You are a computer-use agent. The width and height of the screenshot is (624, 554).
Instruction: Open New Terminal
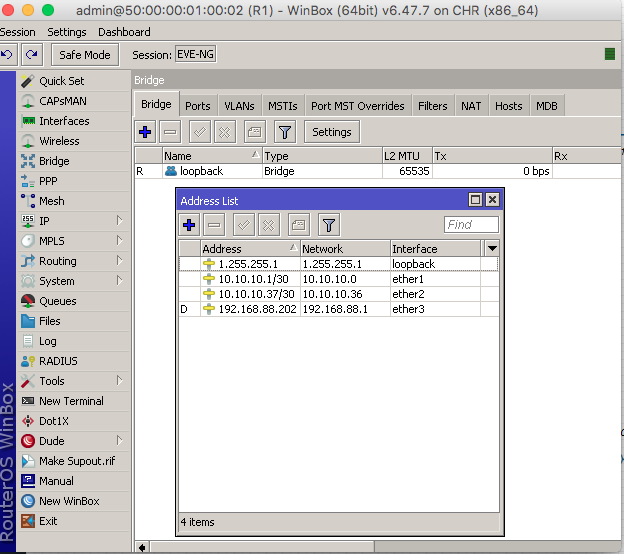74,401
